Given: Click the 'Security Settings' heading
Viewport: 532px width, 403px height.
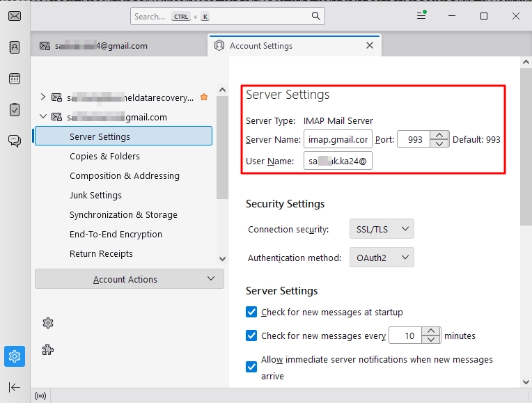Looking at the screenshot, I should coord(285,203).
